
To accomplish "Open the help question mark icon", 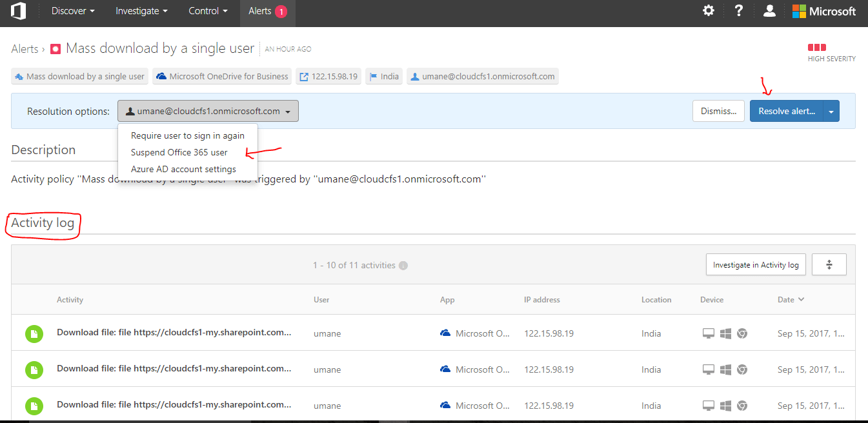I will click(x=739, y=11).
